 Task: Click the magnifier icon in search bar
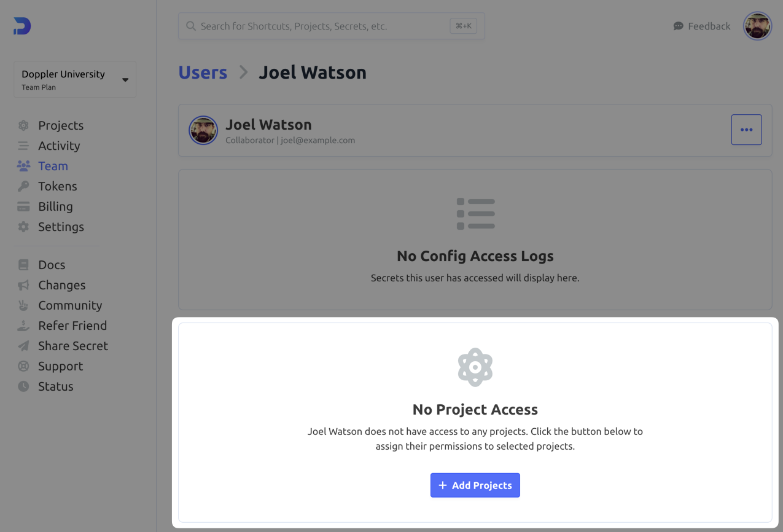pyautogui.click(x=191, y=26)
